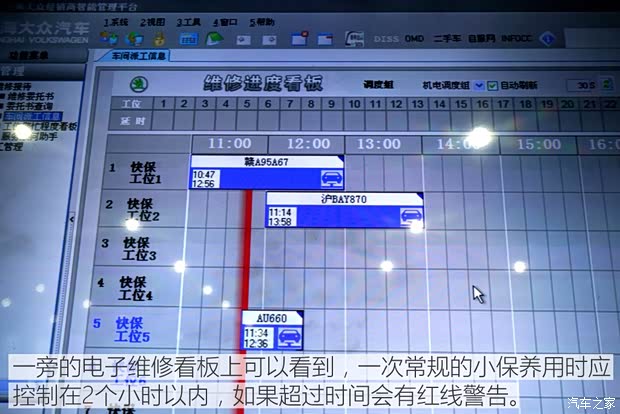Click the blue diamond download icon
Screen dimensions: 620x414
click(x=548, y=39)
